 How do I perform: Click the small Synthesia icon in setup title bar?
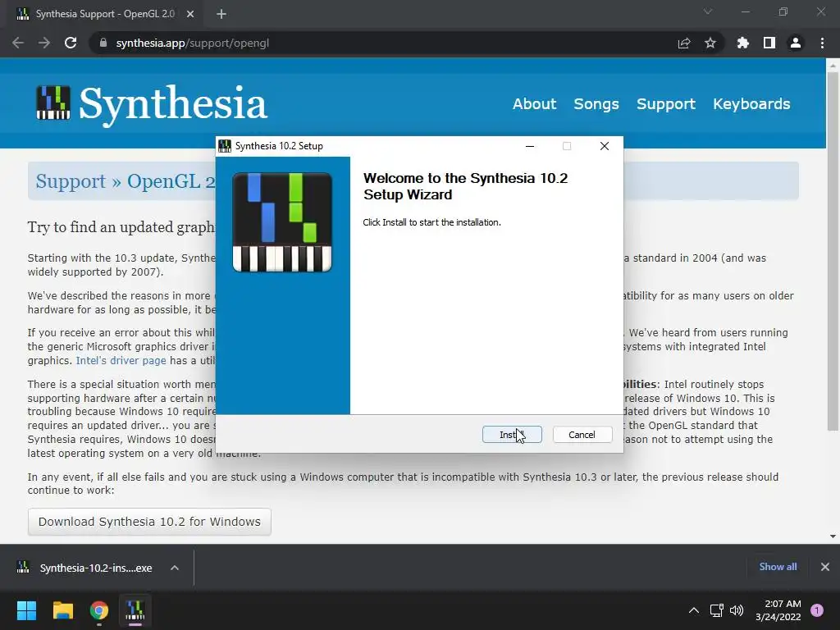(225, 146)
